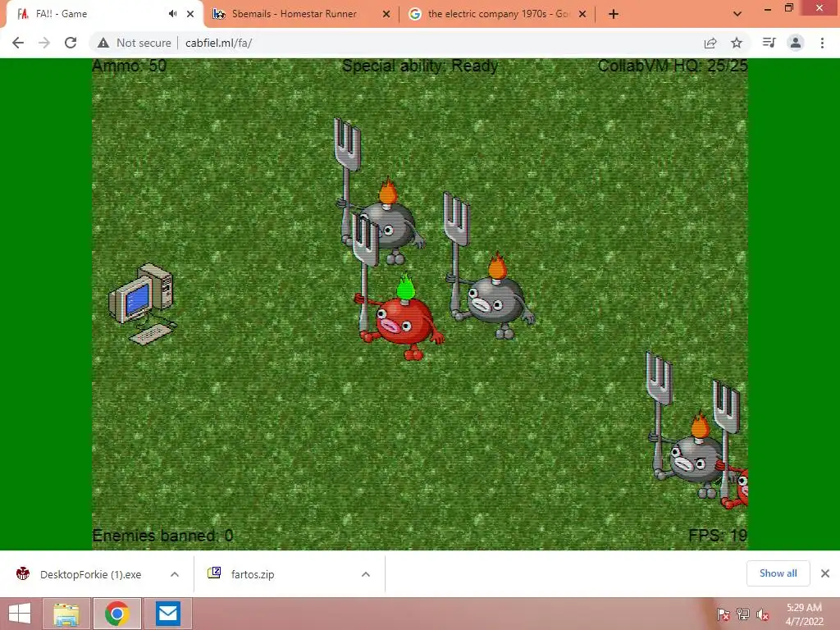The image size is (840, 630).
Task: Open the Chrome three-dot menu
Action: click(822, 43)
